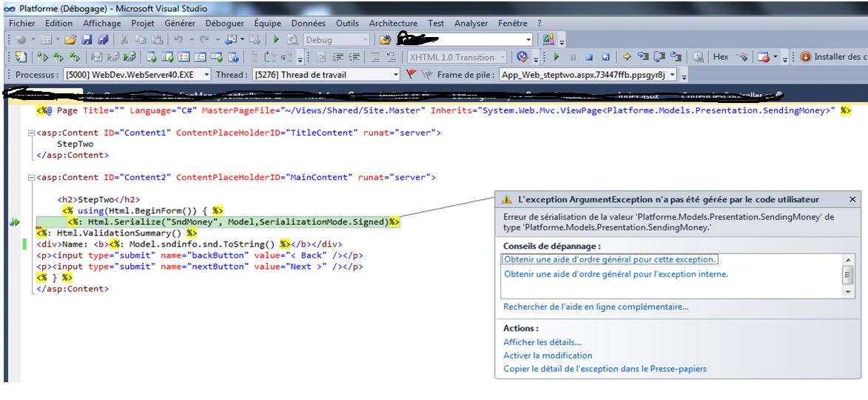Open the Frame de pile dropdown

673,74
